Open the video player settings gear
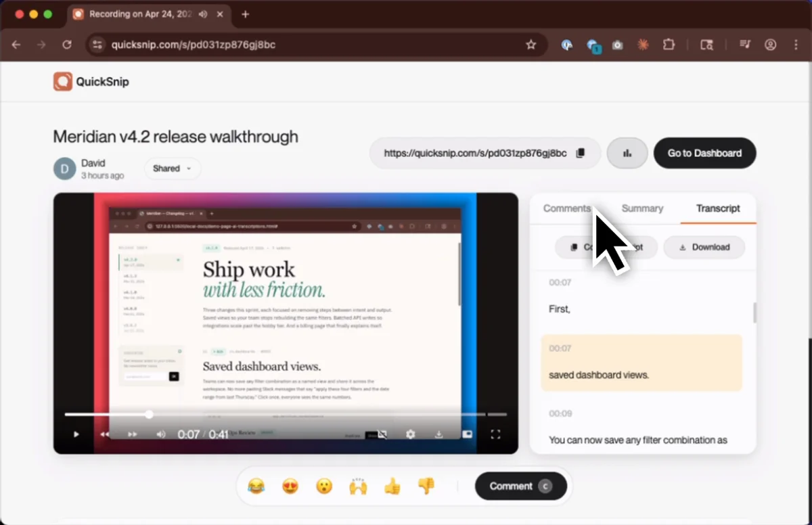 410,434
